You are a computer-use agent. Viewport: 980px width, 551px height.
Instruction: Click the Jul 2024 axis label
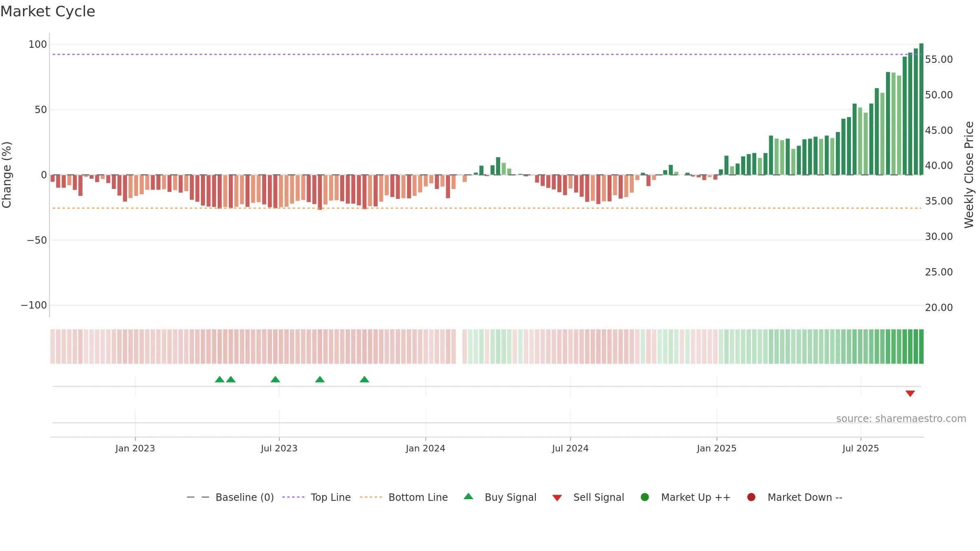pyautogui.click(x=570, y=449)
